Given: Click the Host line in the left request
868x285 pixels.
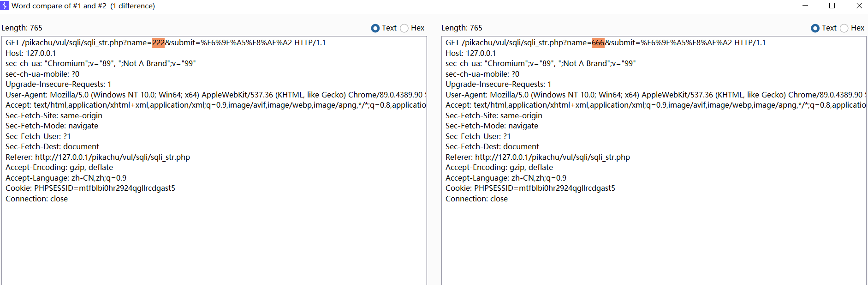Looking at the screenshot, I should pyautogui.click(x=30, y=53).
